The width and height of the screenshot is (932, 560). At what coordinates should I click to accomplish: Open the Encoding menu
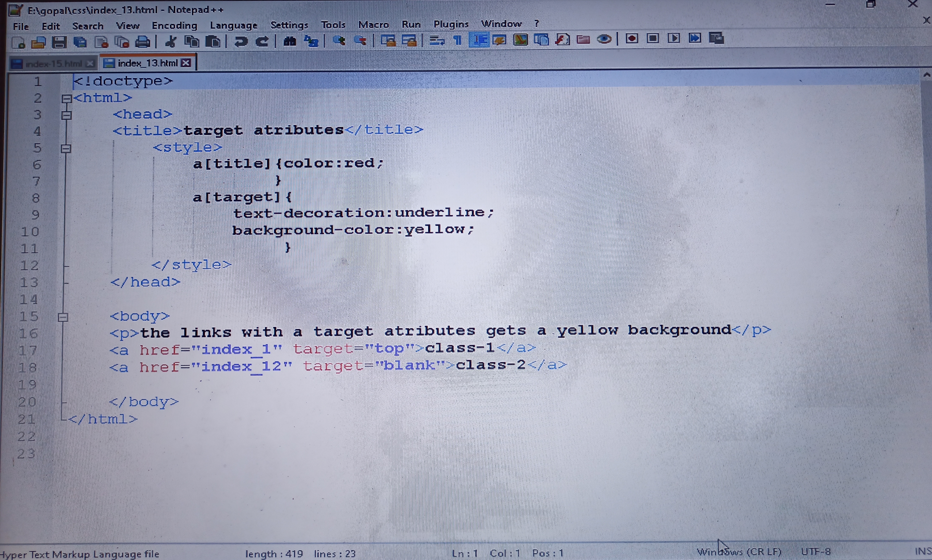point(174,26)
